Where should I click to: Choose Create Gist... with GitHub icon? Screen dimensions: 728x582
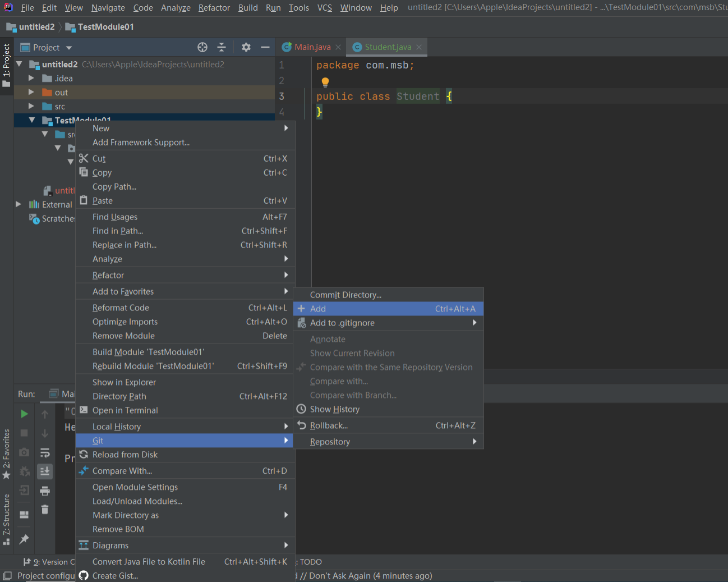pos(185,576)
